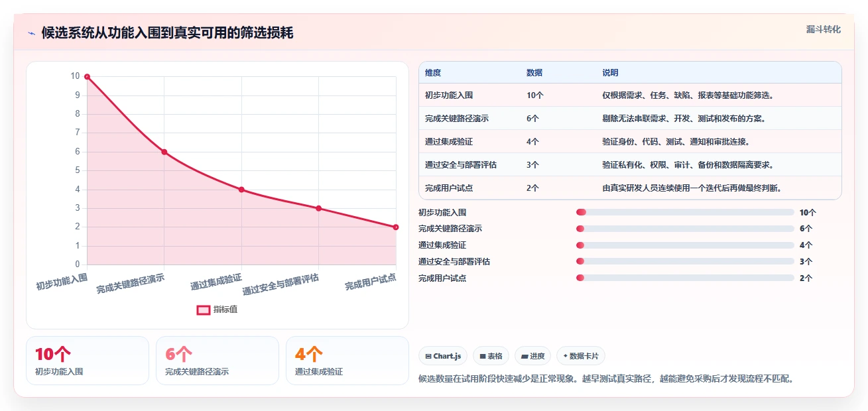Screen dimensions: 868x411
Task: Click the 说明 column header
Action: click(x=610, y=72)
